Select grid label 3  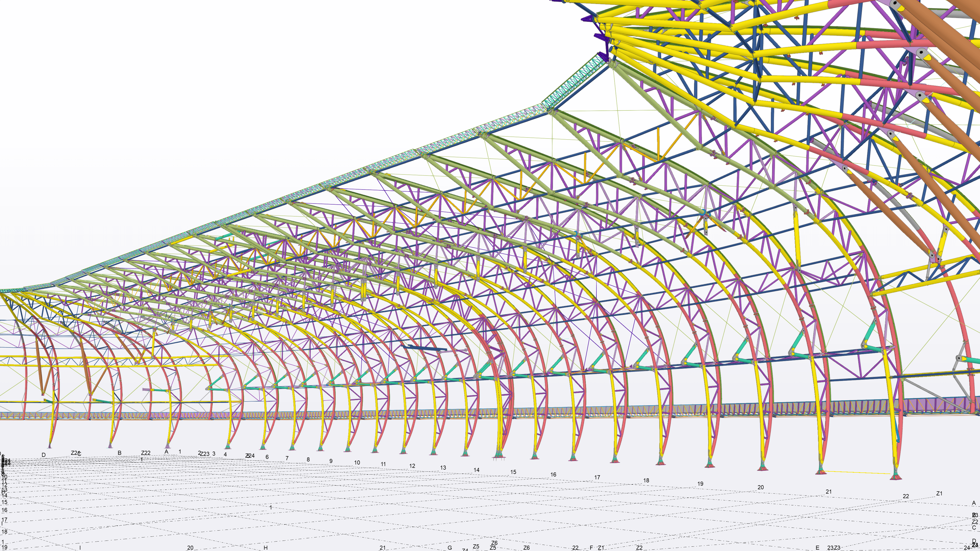coord(214,454)
